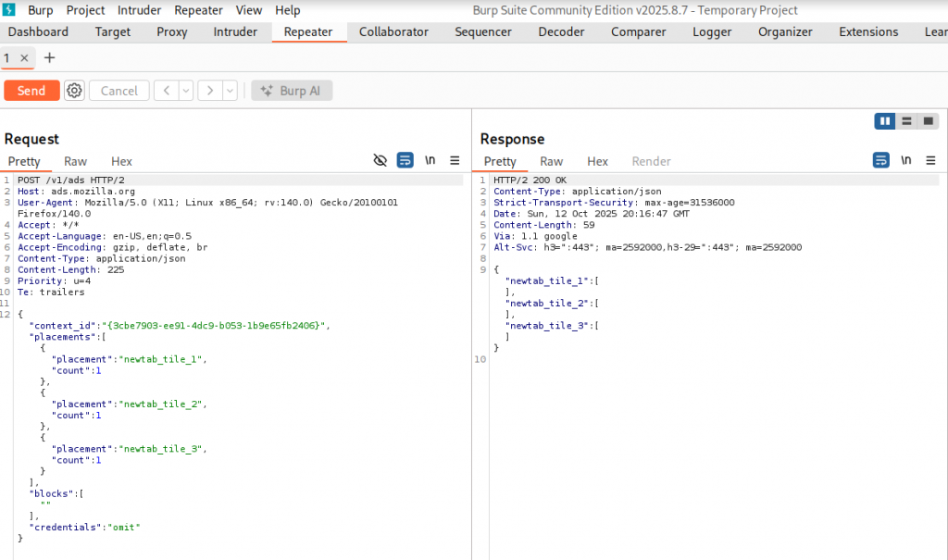Click the context_id value in request body
The image size is (948, 560).
point(214,326)
